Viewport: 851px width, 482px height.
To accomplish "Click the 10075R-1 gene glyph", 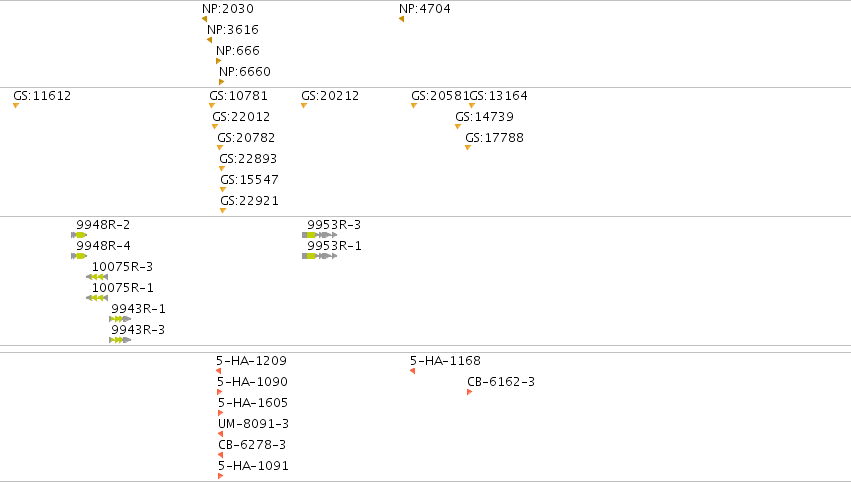I will 97,298.
